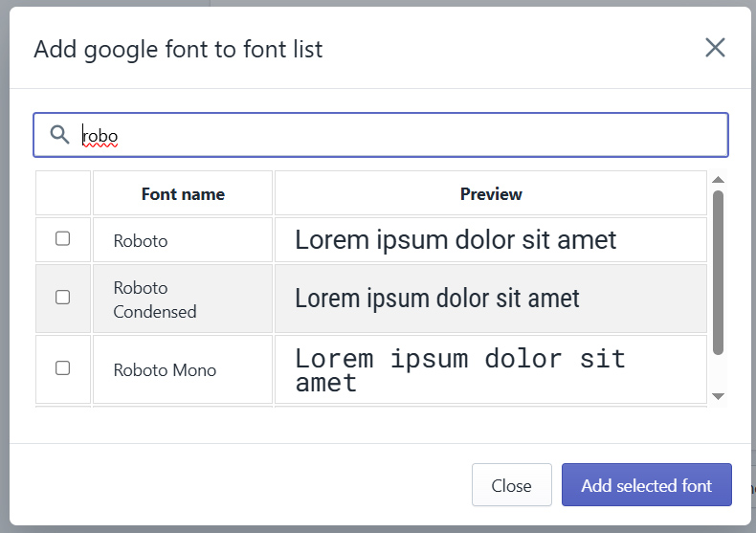Screen dimensions: 756x533
Task: Close the Add google font dialog via X
Action: pos(715,48)
